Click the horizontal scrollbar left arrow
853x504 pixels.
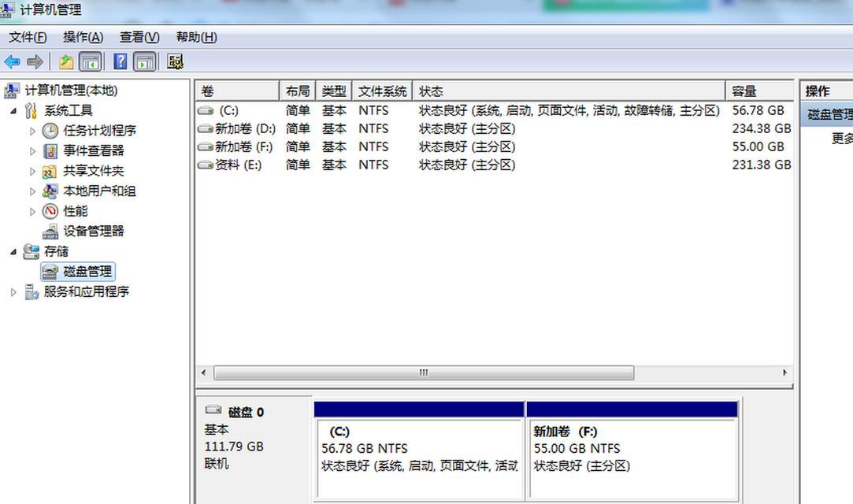tap(203, 372)
